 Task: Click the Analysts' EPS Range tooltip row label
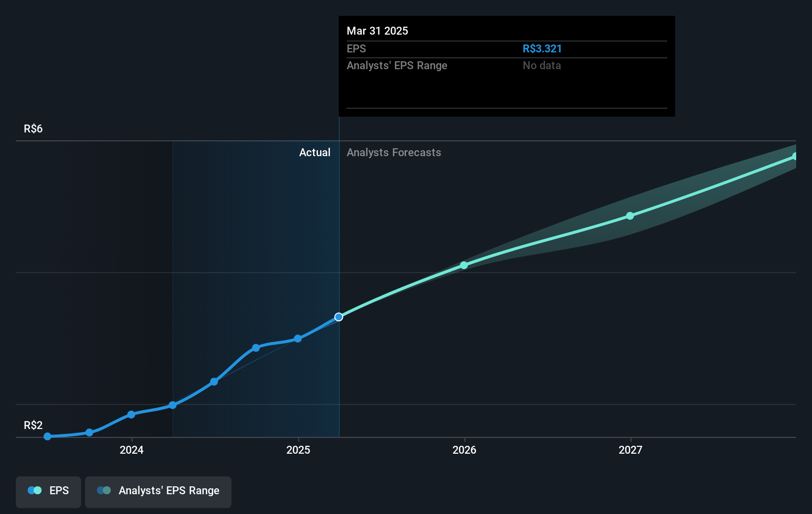pyautogui.click(x=397, y=66)
